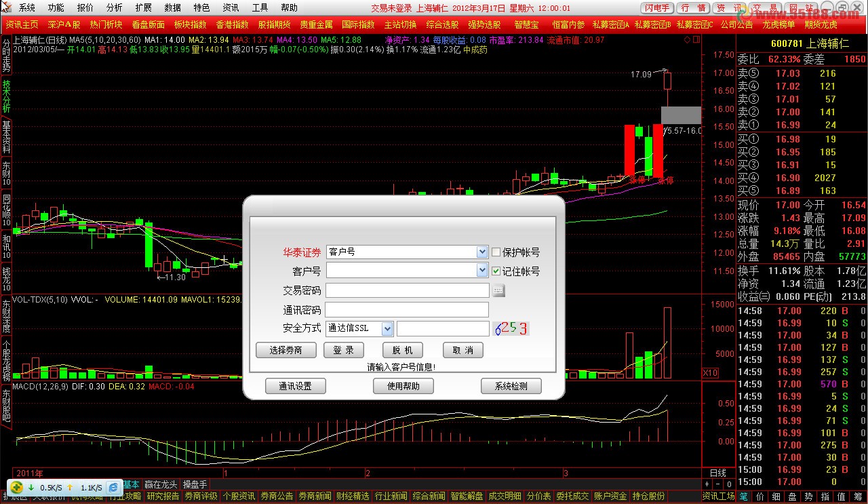868x504 pixels.
Task: Open the 东财股吧 side tab
Action: [x=6, y=406]
